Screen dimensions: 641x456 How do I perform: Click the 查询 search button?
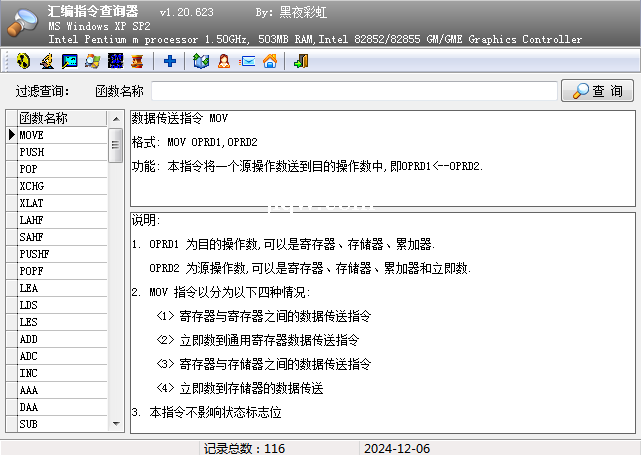pos(597,91)
